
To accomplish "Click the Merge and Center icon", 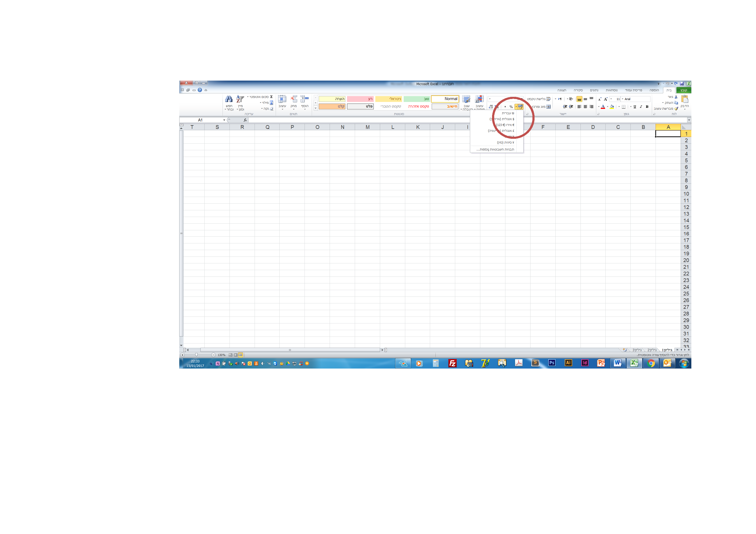I will pos(548,106).
